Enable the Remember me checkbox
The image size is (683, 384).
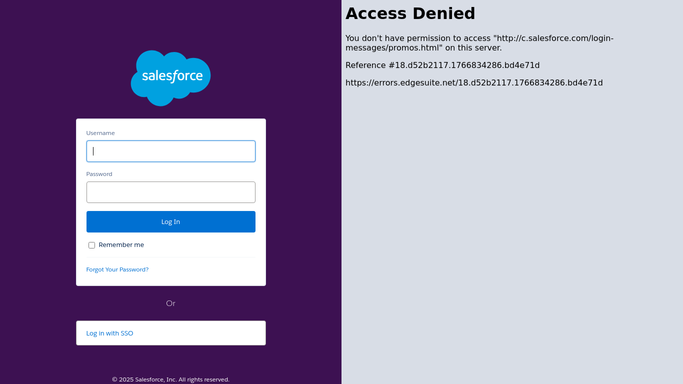pos(91,245)
